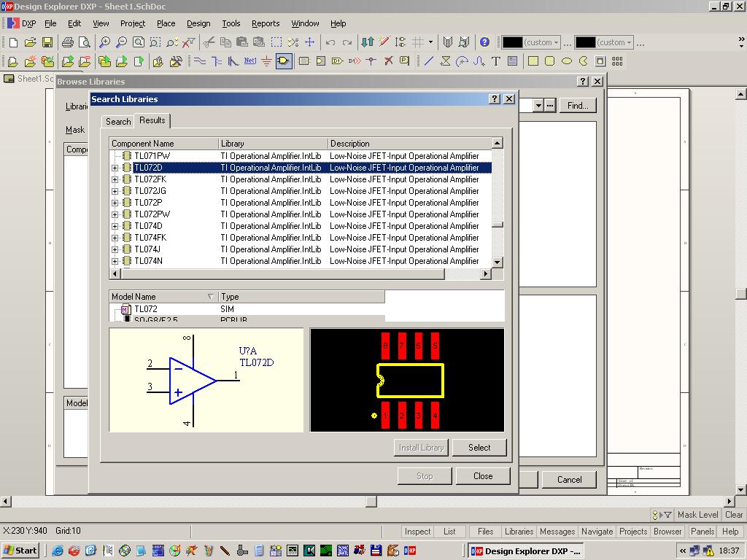Screen dimensions: 747x560
Task: Select the Place Text String T tool
Action: click(495, 61)
